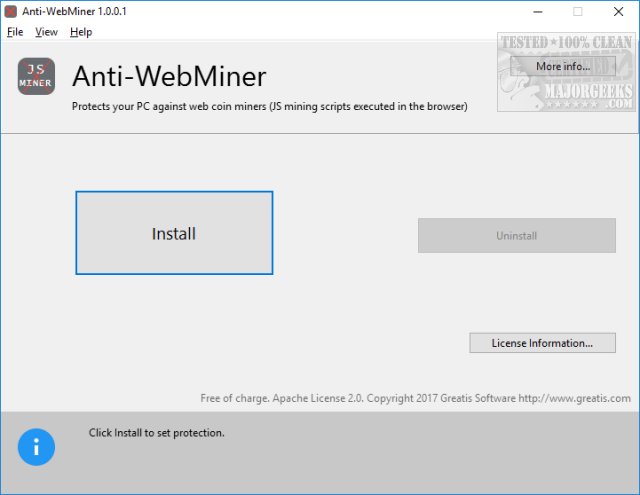Minimize the Anti-WebMiner window
Screen dimensions: 640x495
click(x=538, y=11)
